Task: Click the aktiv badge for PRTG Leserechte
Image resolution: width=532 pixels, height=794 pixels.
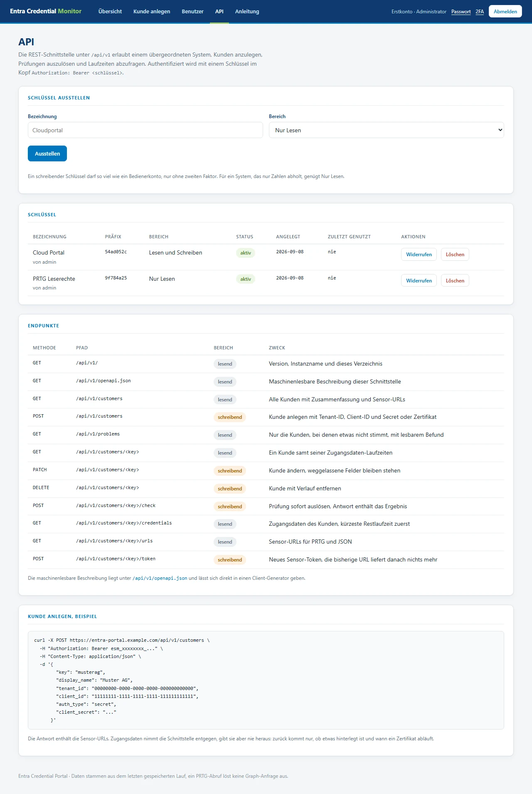Action: (x=246, y=279)
